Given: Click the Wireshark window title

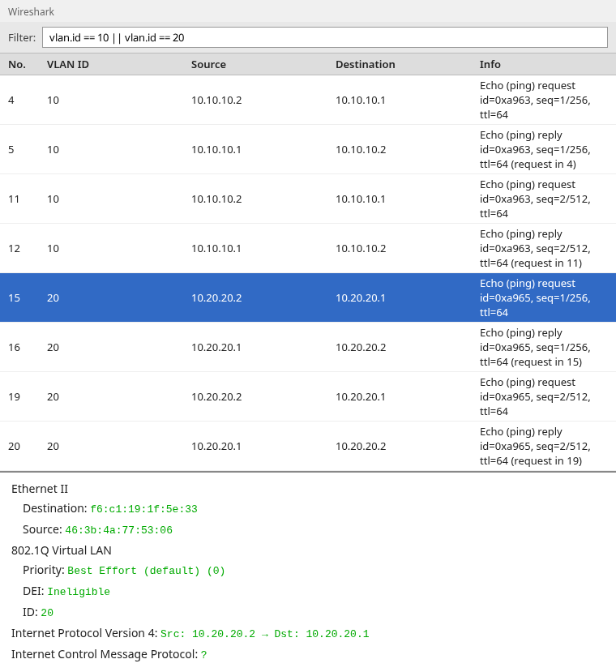Looking at the screenshot, I should (31, 12).
